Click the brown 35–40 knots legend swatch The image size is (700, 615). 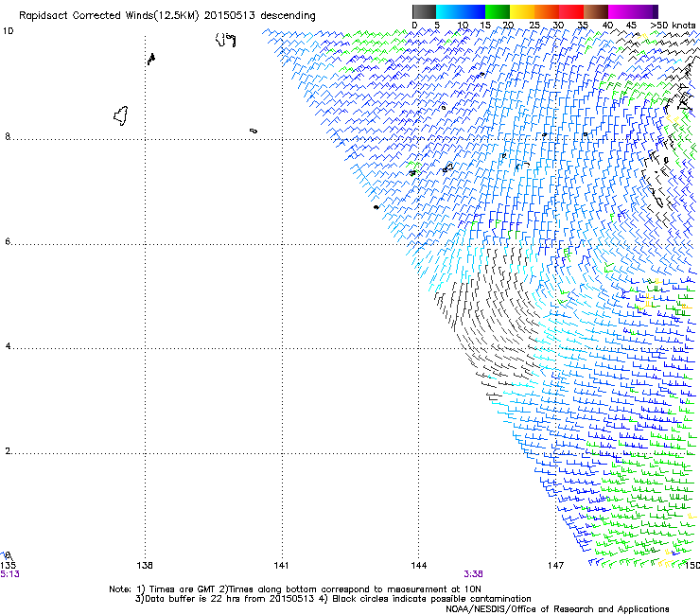point(596,11)
